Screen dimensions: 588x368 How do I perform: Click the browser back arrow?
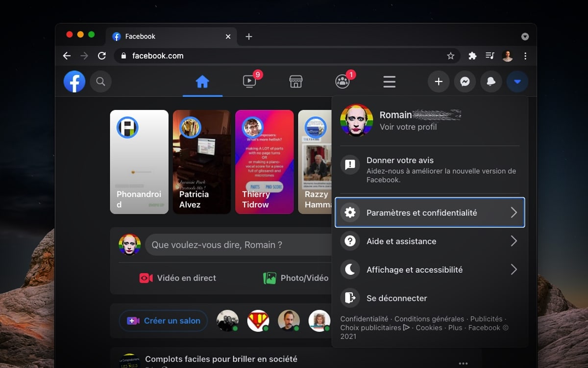coord(67,56)
